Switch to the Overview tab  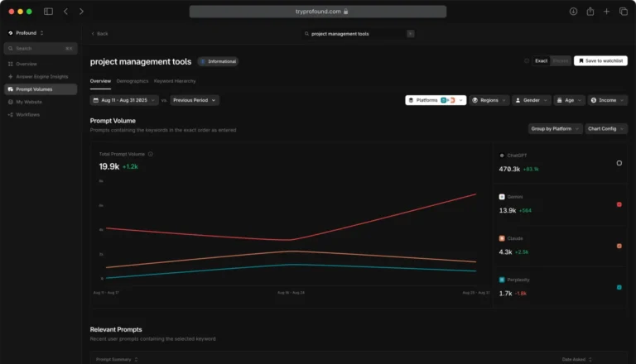click(x=100, y=81)
